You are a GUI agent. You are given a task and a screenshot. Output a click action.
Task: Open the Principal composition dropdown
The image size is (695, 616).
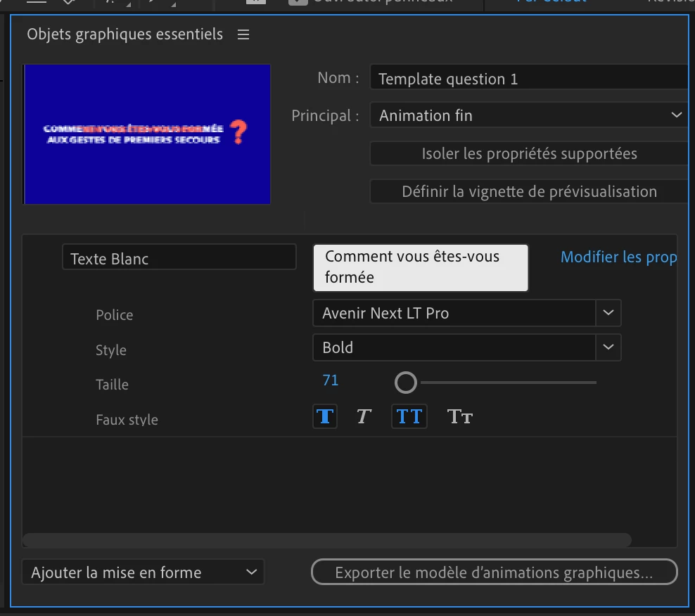pyautogui.click(x=529, y=115)
